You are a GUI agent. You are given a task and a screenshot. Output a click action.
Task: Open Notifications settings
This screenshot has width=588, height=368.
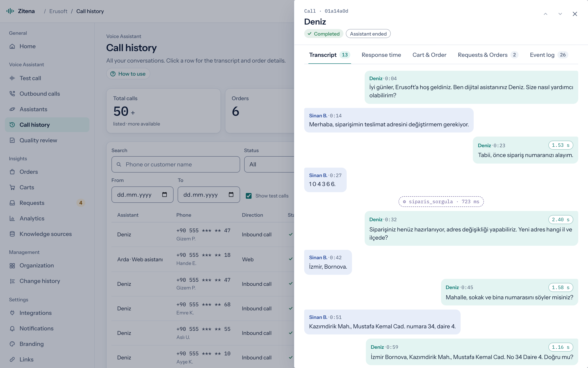coord(47,329)
